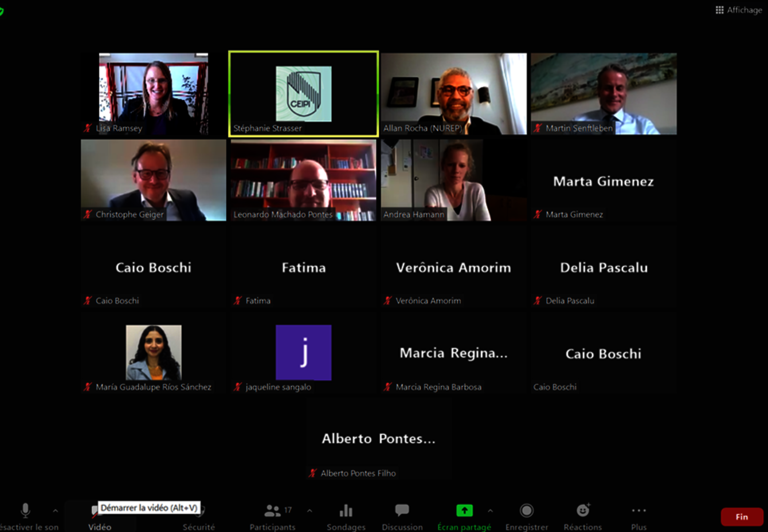
Task: Open the Participants panel
Action: tap(273, 516)
